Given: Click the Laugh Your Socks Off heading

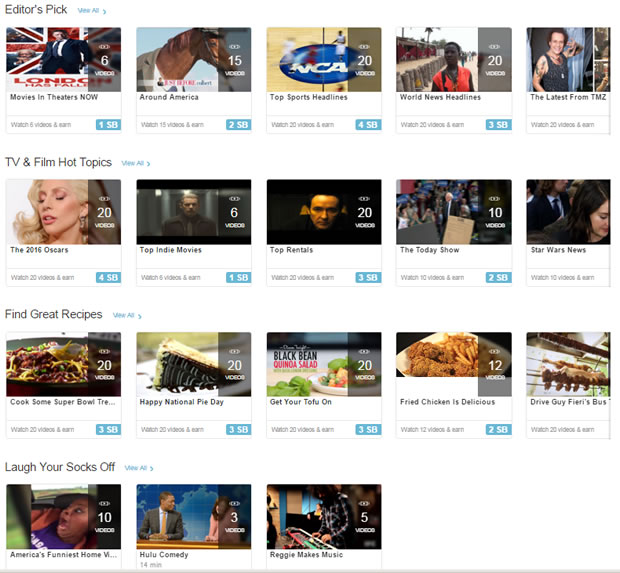Looking at the screenshot, I should pos(60,467).
